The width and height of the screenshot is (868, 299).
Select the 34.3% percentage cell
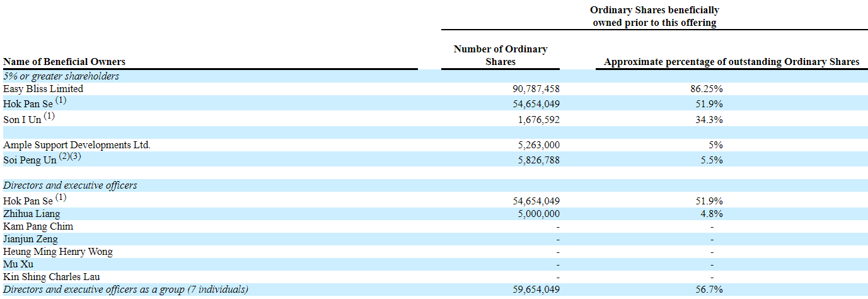tap(712, 119)
